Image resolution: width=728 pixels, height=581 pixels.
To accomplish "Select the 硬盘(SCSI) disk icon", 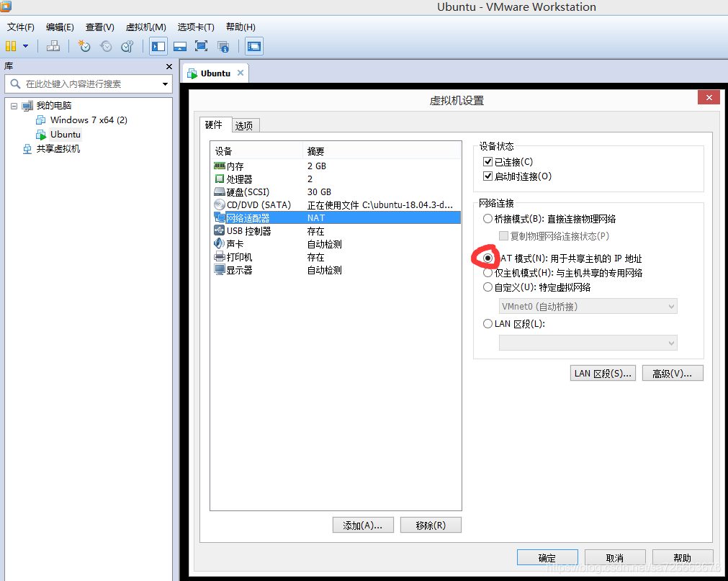I will pos(219,192).
